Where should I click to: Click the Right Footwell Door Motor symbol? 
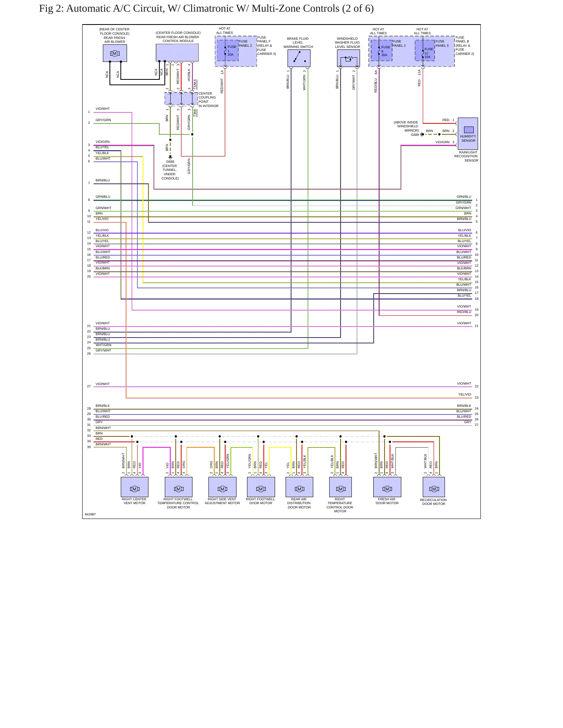261,487
